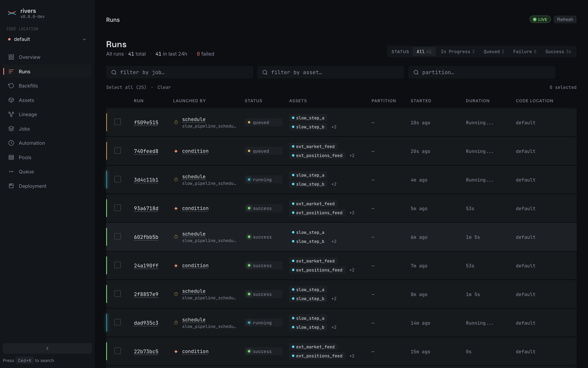Click schedule clock icon for run dad935c3
Image resolution: width=588 pixels, height=368 pixels.
(x=176, y=323)
